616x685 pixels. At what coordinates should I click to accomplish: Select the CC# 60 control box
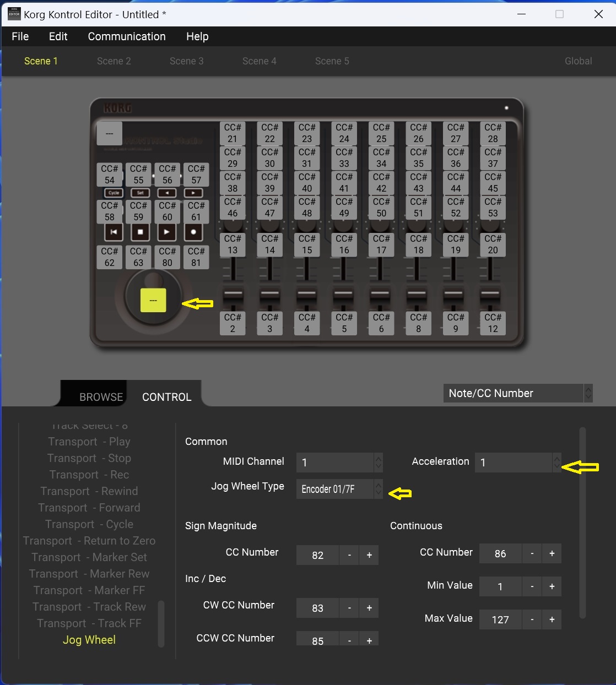pyautogui.click(x=167, y=211)
